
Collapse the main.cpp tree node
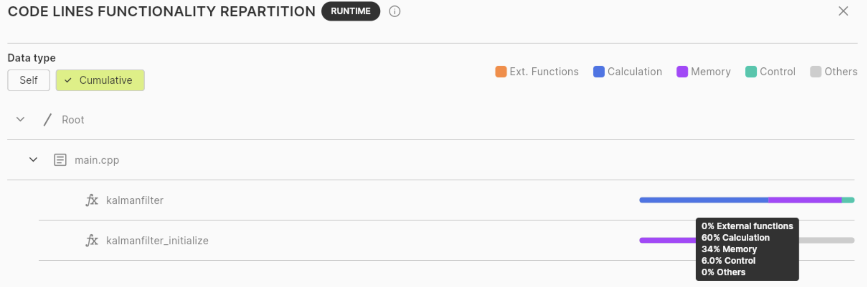coord(33,159)
